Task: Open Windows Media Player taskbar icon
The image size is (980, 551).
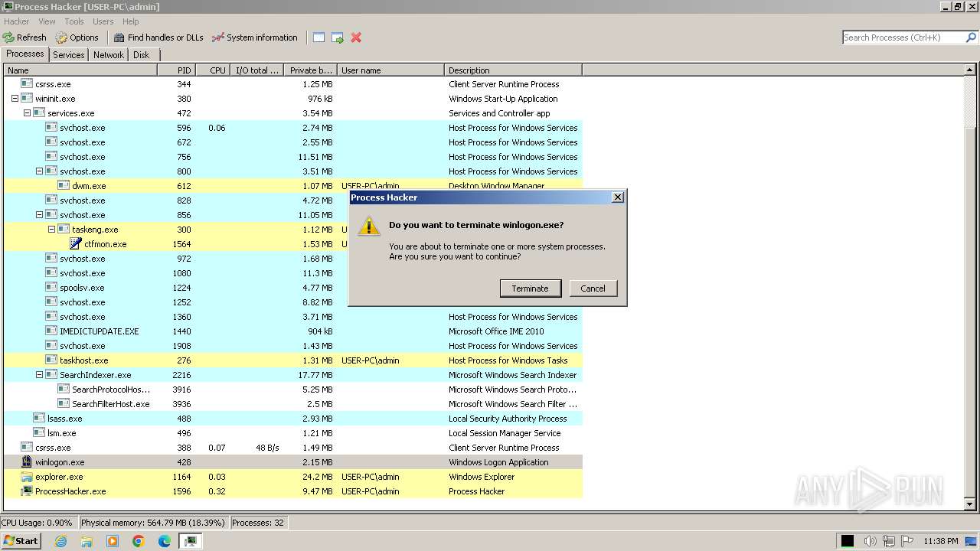Action: 113,541
